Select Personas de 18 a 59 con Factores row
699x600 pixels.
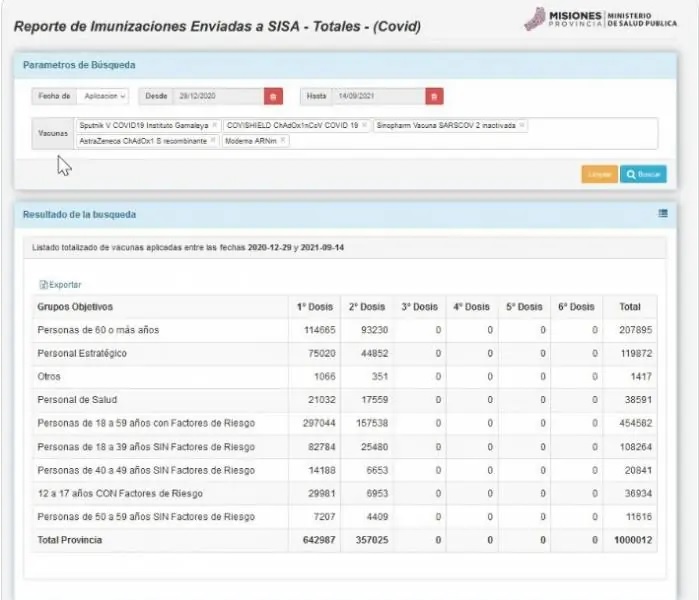coord(344,423)
